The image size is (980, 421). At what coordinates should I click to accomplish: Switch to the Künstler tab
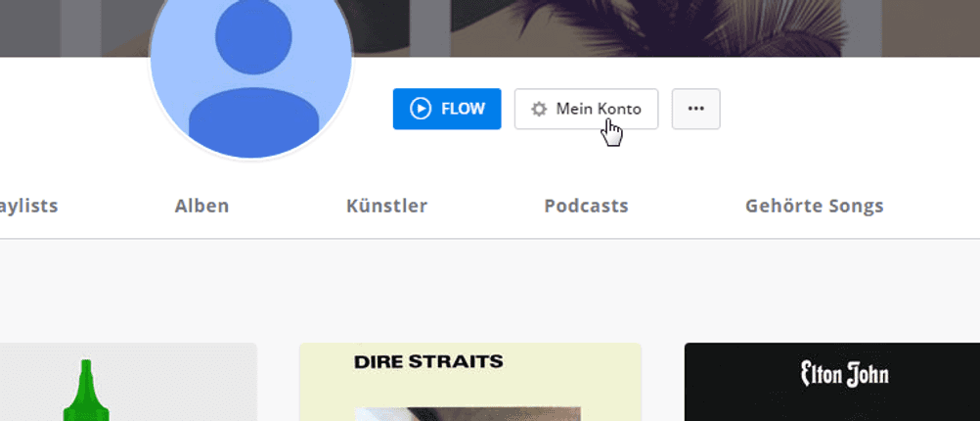[387, 206]
